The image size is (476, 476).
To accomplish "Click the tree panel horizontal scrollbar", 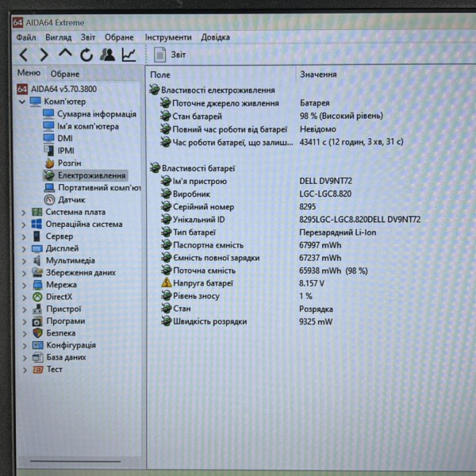I will (75, 462).
